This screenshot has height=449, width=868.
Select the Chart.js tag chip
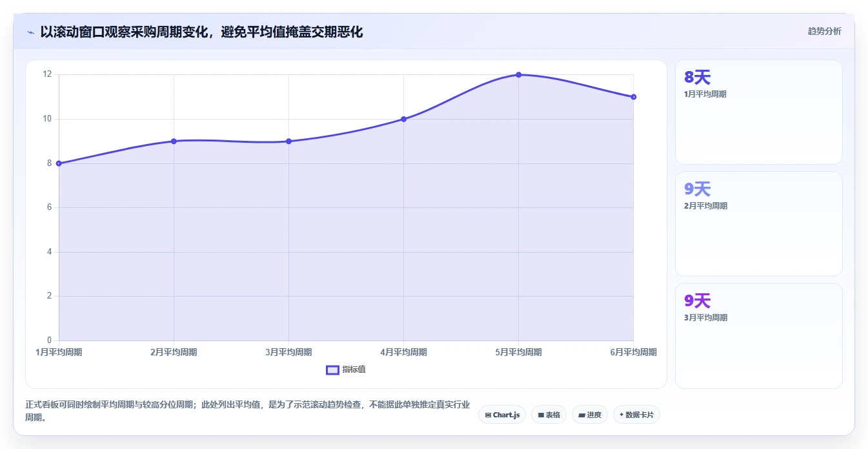tap(502, 415)
